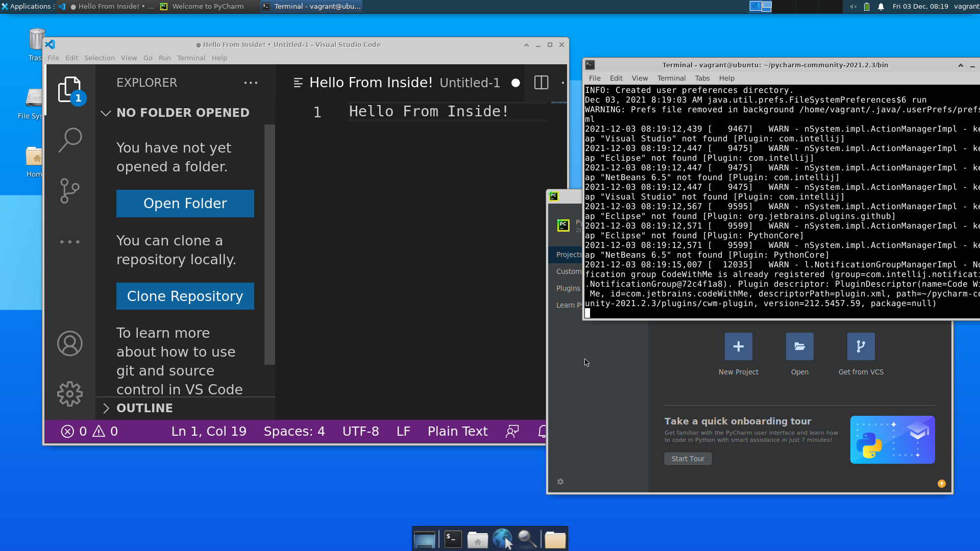This screenshot has height=551, width=980.
Task: Open the Applications menu in top panel
Action: tap(28, 7)
